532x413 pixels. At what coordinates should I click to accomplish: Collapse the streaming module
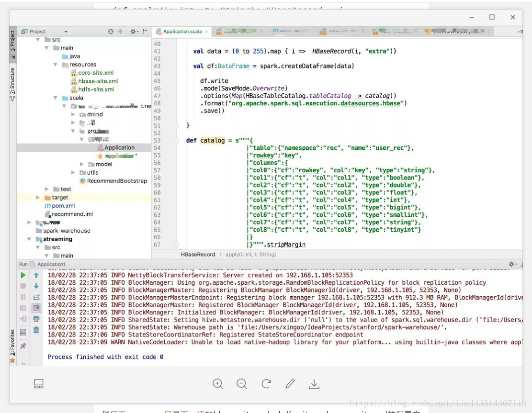point(29,239)
